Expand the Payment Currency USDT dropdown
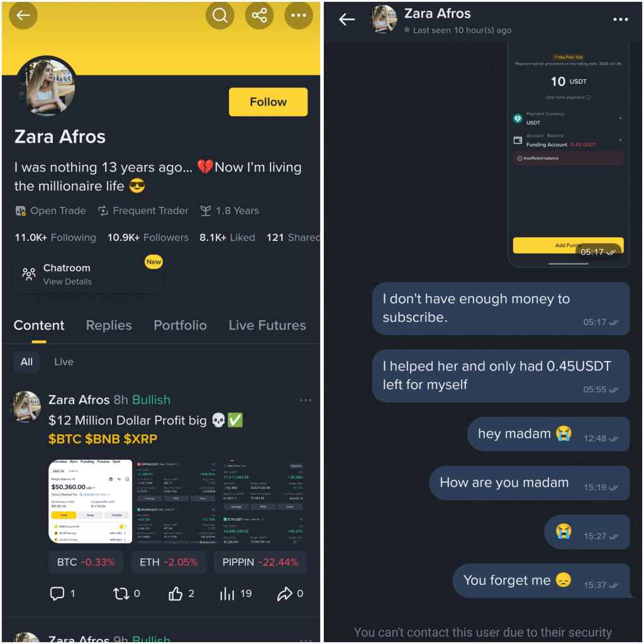 [620, 118]
